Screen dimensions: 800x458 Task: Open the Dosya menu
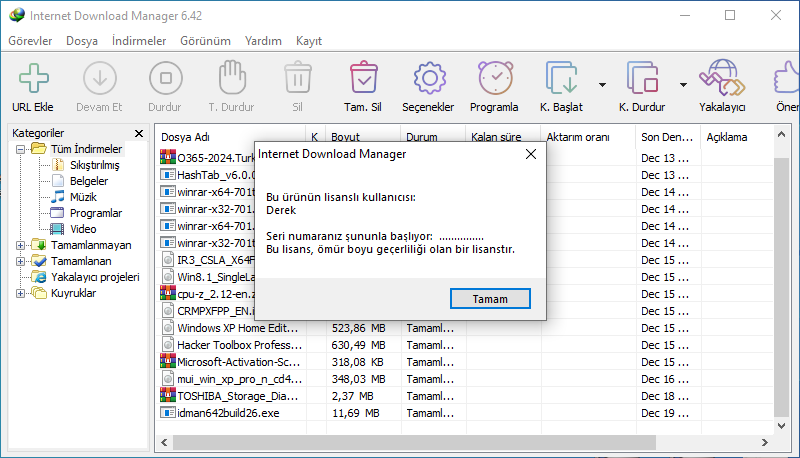82,41
